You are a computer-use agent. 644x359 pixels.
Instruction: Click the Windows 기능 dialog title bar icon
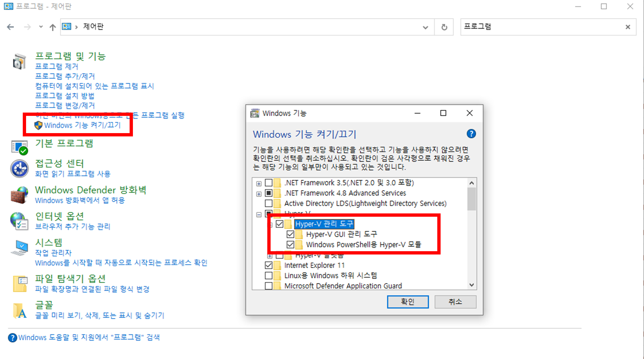(x=255, y=113)
